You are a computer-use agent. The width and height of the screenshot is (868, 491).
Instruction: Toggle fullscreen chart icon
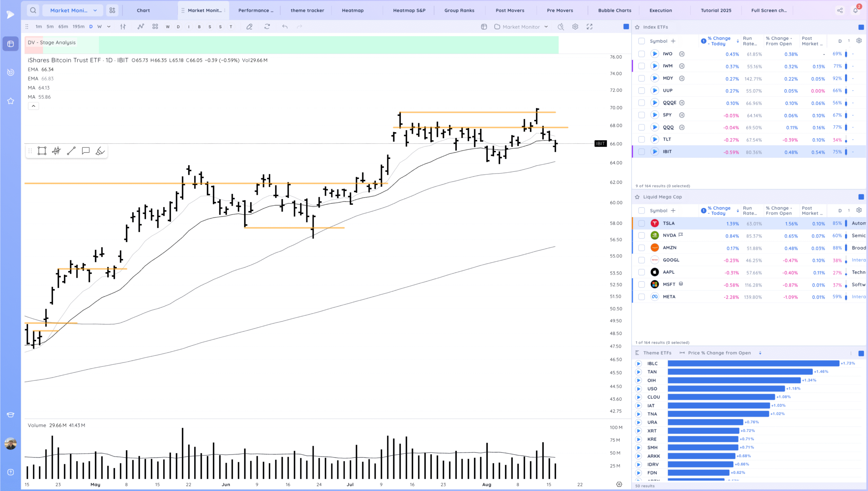pyautogui.click(x=590, y=27)
